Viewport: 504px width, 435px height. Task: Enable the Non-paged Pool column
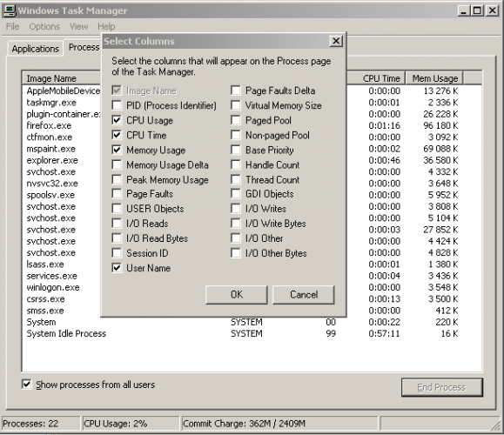point(236,135)
